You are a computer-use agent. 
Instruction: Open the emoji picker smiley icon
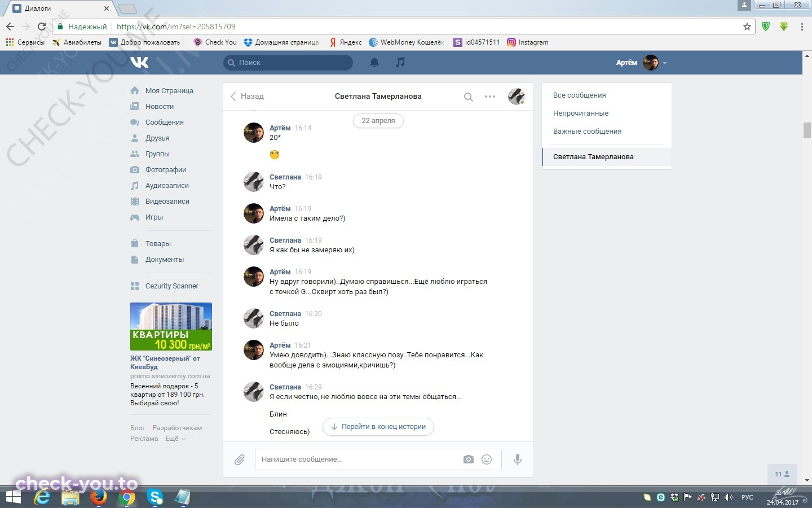coord(487,459)
